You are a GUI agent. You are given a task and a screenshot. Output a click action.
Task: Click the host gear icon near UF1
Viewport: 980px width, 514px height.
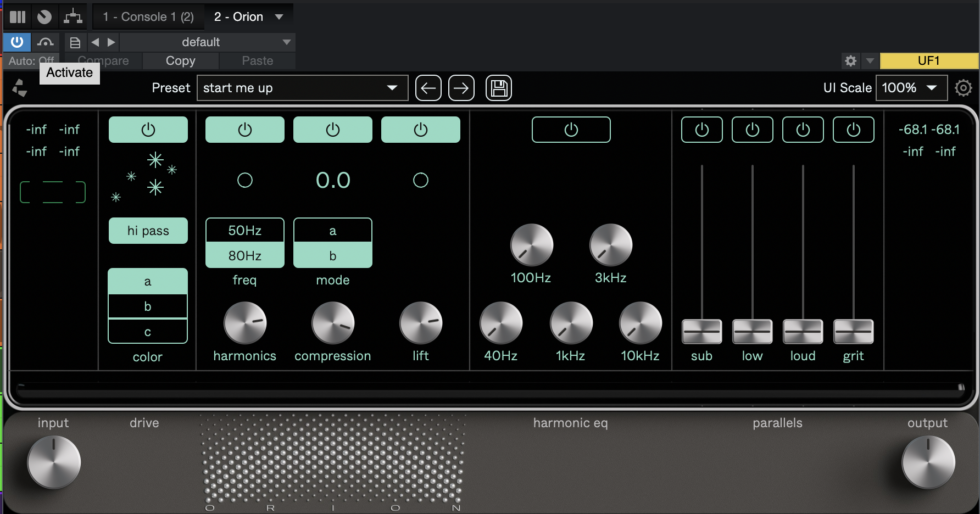850,61
